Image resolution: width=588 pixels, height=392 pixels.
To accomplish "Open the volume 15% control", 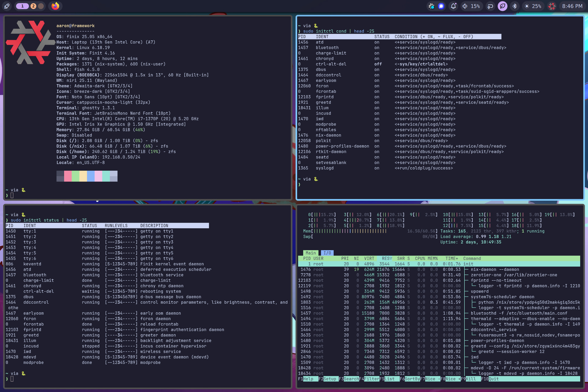I will pyautogui.click(x=471, y=6).
